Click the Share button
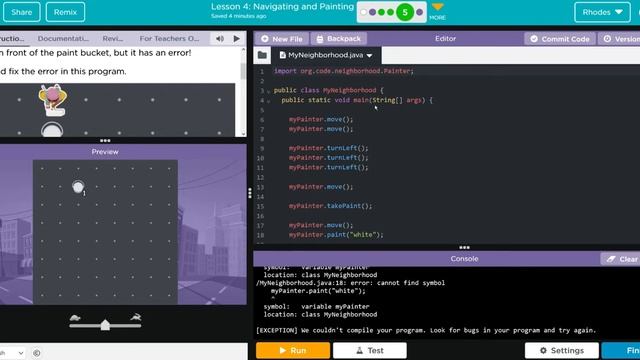The image size is (640, 360). (x=22, y=12)
